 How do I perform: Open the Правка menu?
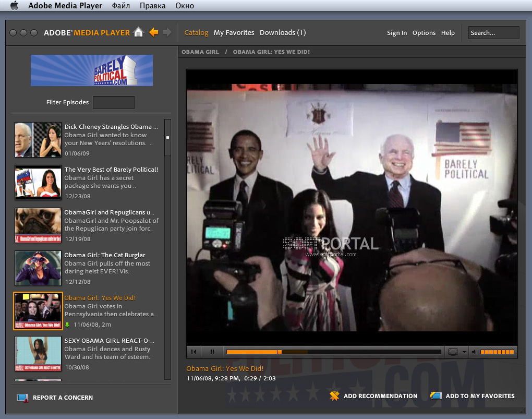point(152,5)
